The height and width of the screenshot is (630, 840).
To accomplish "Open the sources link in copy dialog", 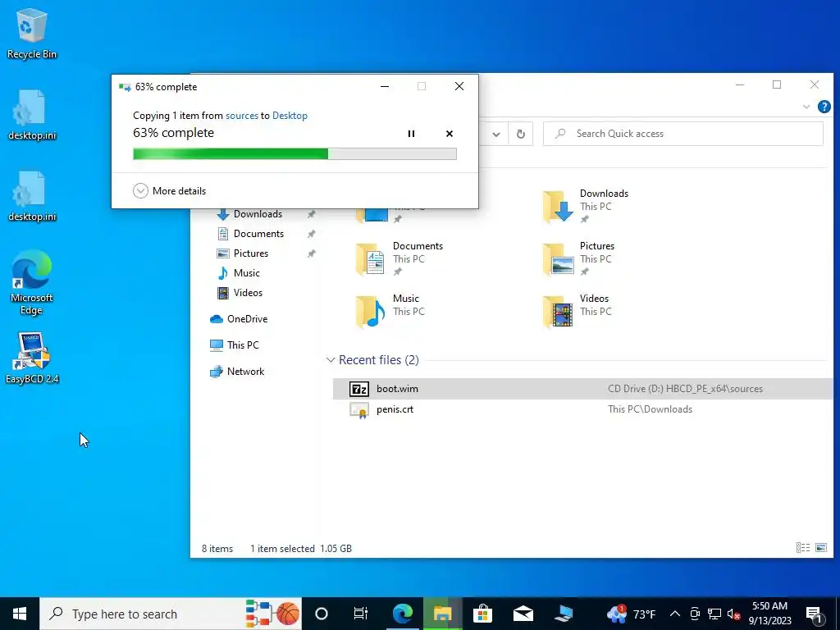I will (242, 115).
